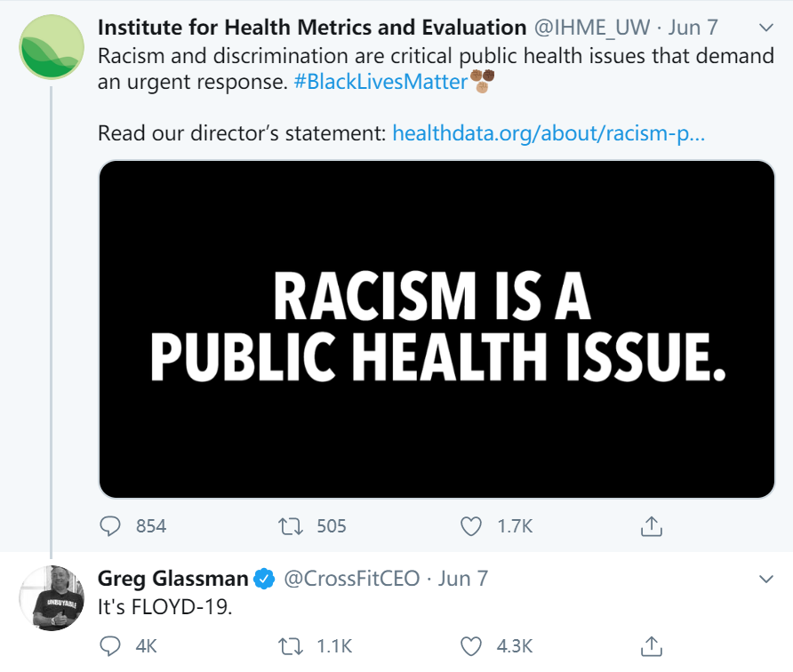
Task: Reply to Greg Glassman's tweet
Action: pos(110,646)
